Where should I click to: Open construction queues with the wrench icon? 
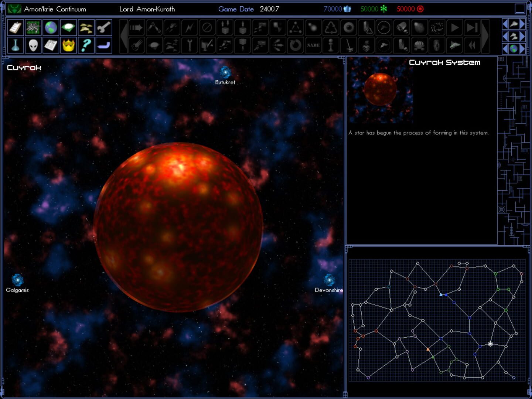[104, 27]
